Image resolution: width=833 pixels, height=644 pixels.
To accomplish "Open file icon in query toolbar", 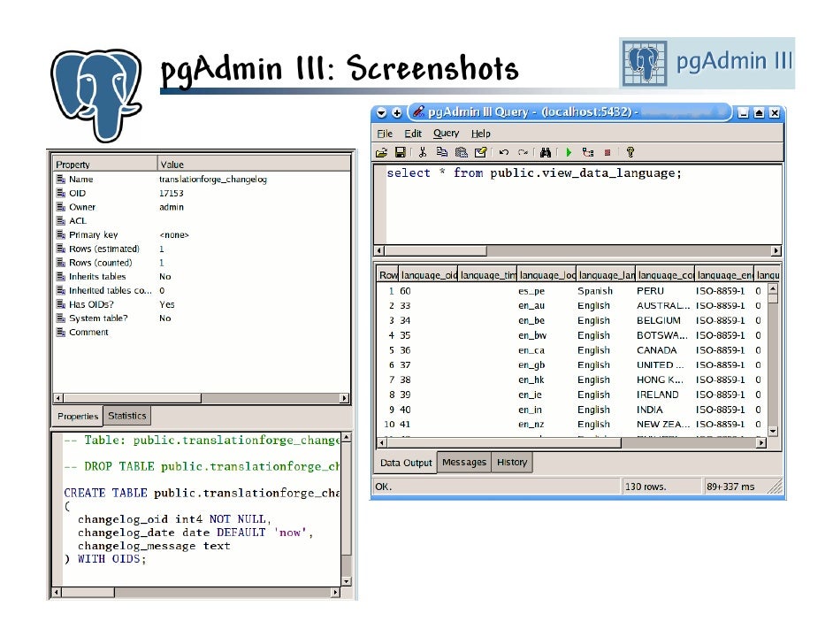I will click(x=381, y=153).
